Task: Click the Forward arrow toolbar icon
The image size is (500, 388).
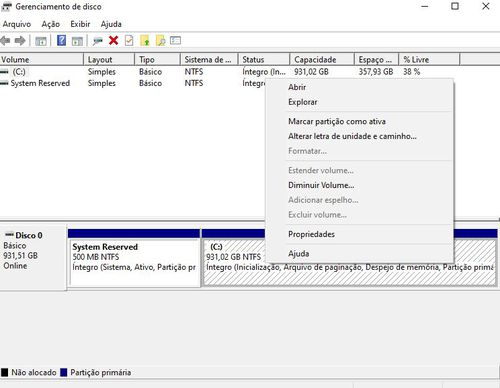Action: point(20,41)
